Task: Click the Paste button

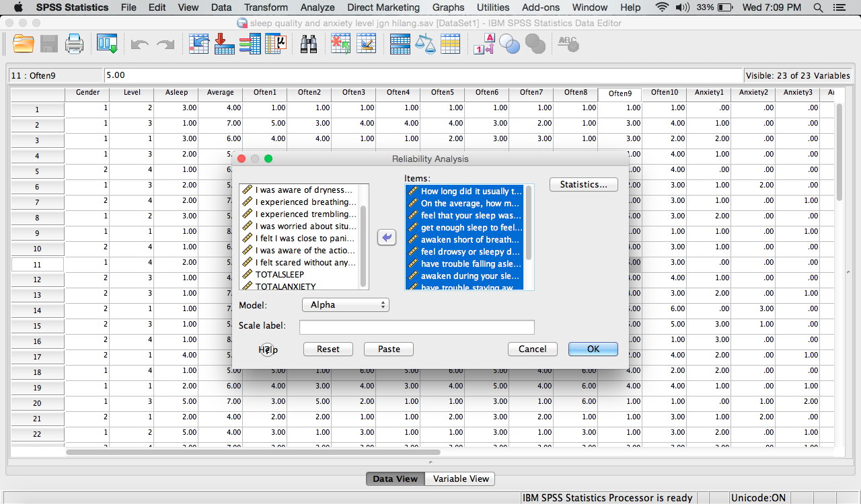Action: (x=389, y=349)
